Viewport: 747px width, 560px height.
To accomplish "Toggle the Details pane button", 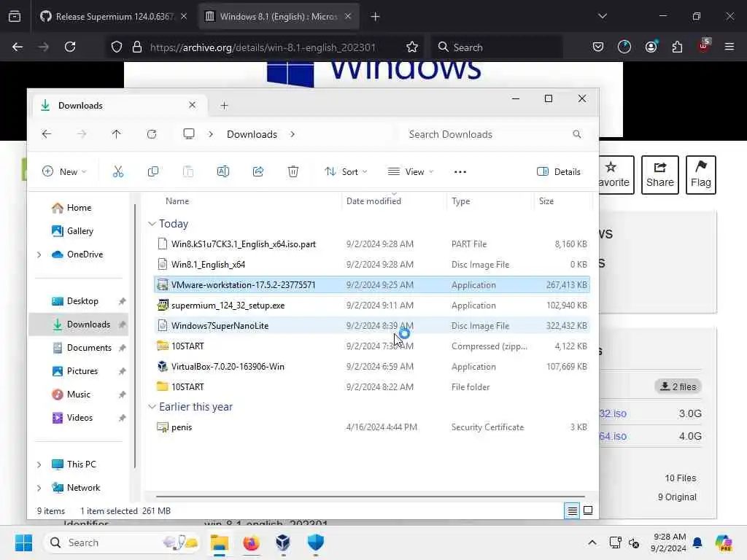I will tap(558, 172).
